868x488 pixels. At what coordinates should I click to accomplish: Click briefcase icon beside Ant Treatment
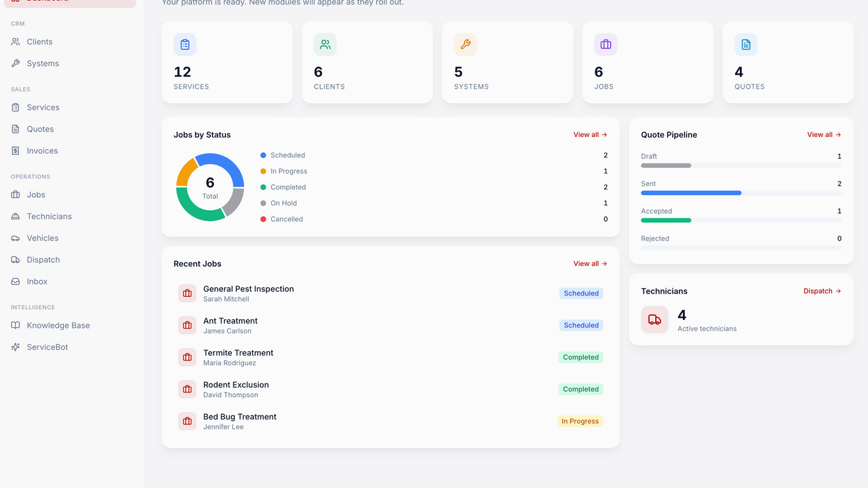coord(187,325)
